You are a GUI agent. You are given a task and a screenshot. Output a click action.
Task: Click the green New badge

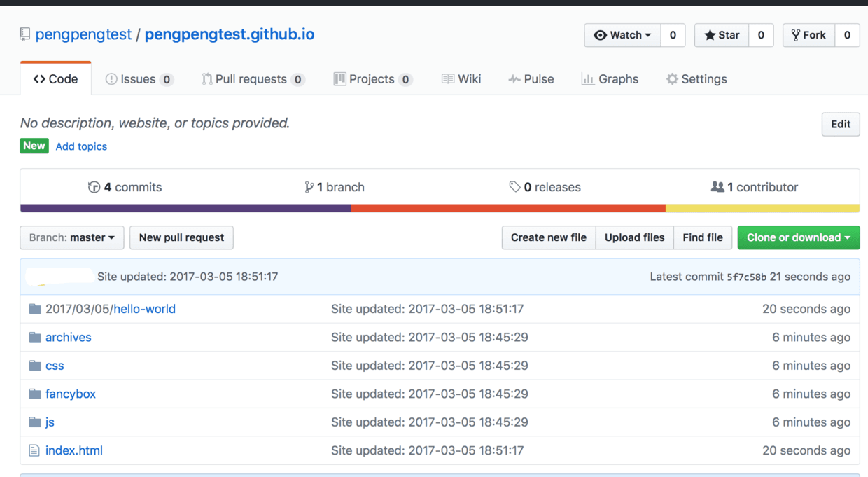[34, 146]
